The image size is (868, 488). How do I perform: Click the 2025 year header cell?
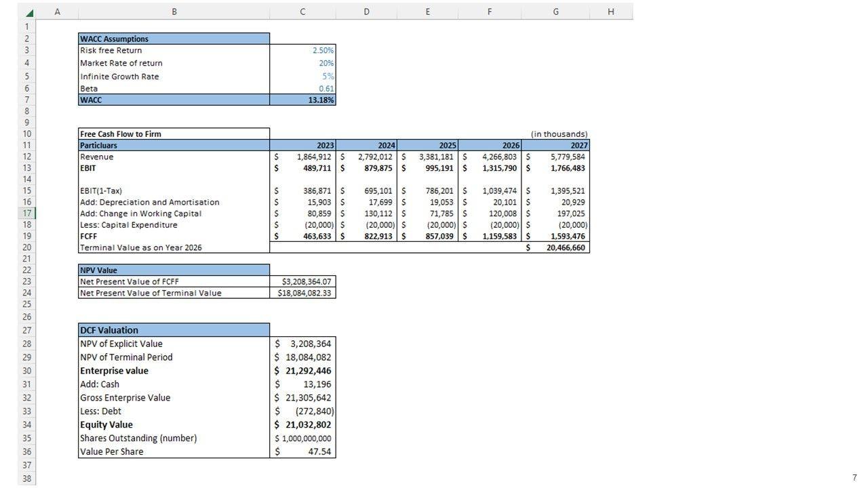429,145
